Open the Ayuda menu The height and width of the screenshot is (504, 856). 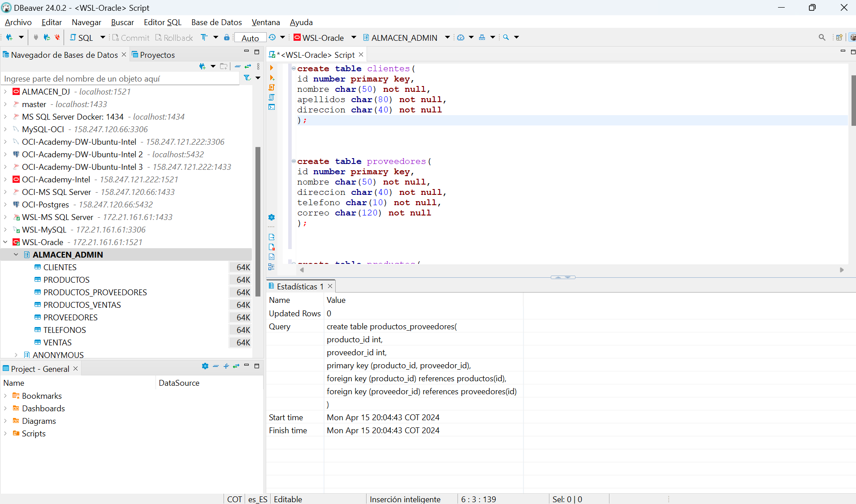coord(301,22)
